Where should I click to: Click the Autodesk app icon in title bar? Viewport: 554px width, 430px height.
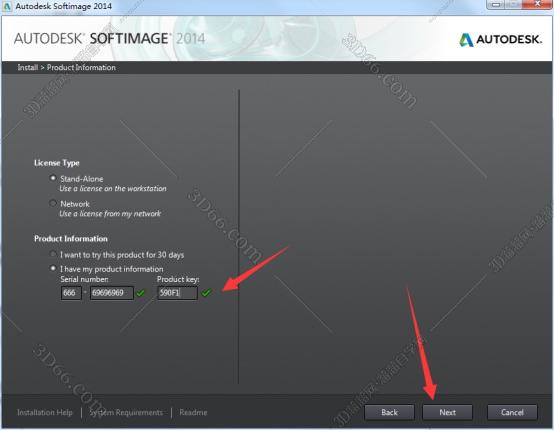[x=7, y=6]
